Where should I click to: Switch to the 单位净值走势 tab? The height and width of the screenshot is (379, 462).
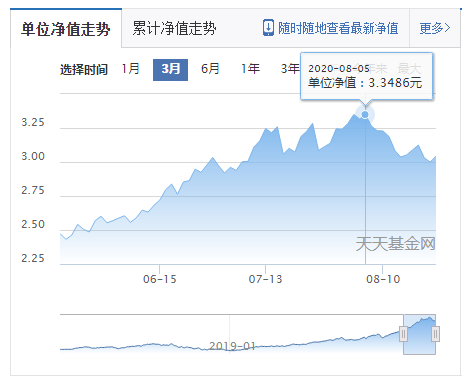tap(66, 29)
